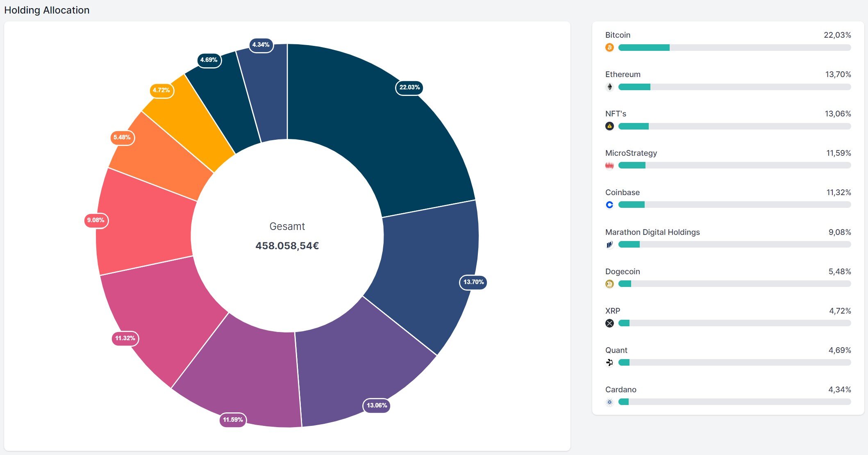
Task: Click the MicroStrategy logo icon
Action: [x=609, y=166]
